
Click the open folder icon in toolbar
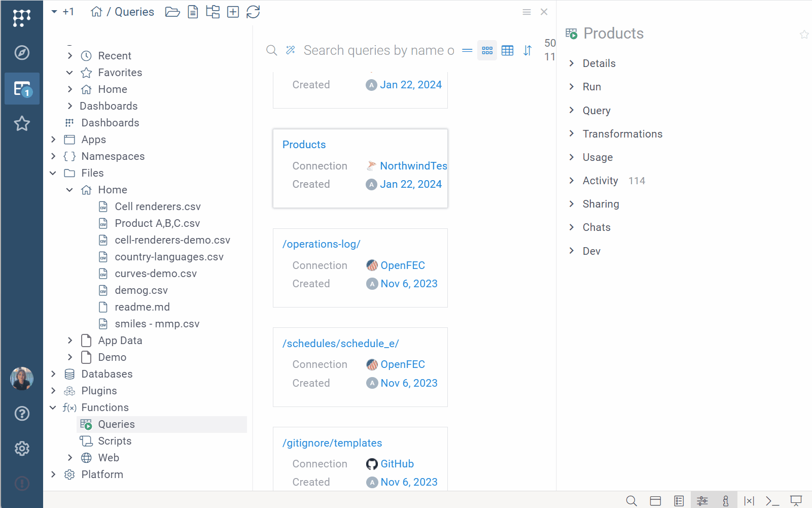coord(172,12)
